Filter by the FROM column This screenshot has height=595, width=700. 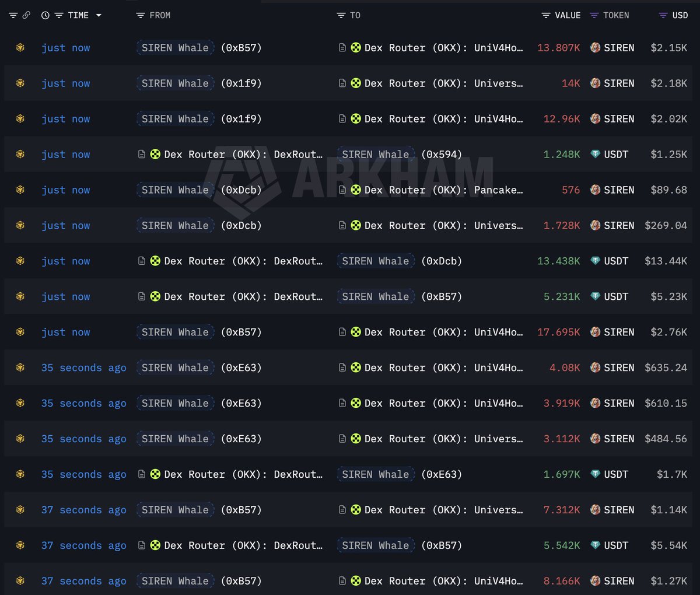click(x=140, y=15)
